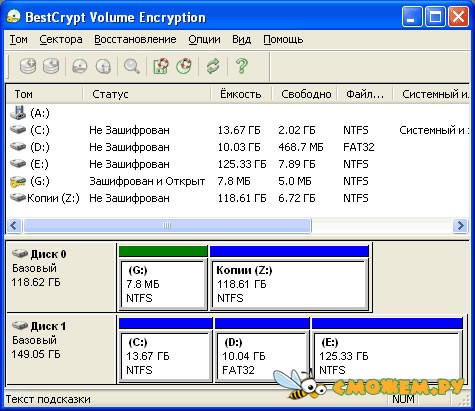Screen dimensions: 475x411
Task: Click the encrypt volume toolbar icon with plus
Action: [x=28, y=66]
